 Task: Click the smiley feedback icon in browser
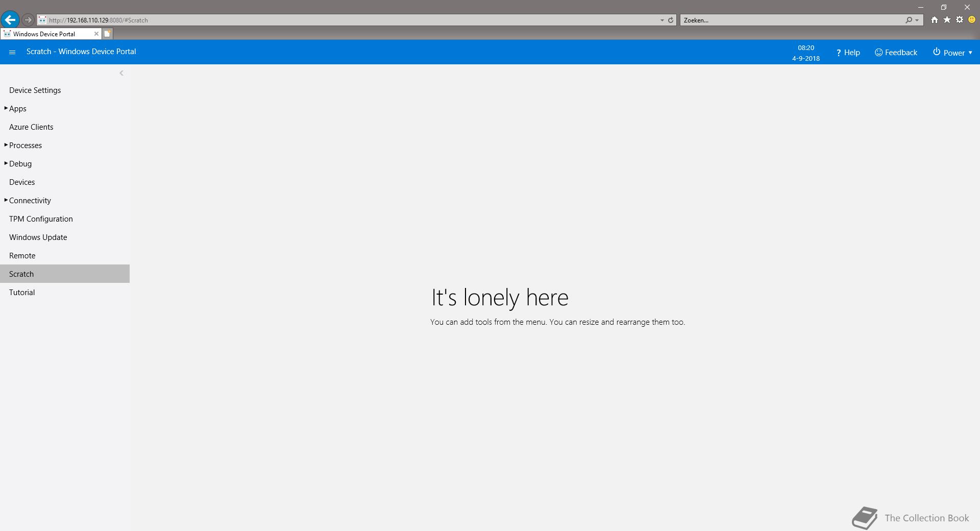[x=972, y=20]
